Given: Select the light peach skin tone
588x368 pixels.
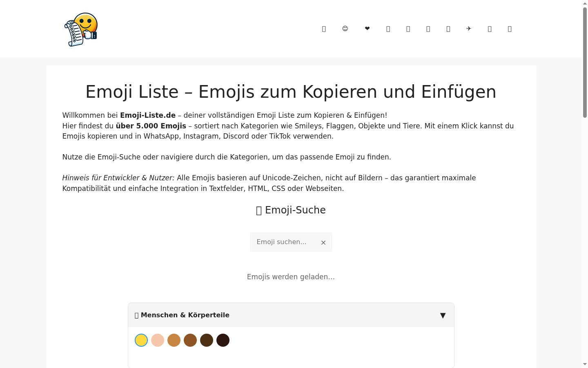Looking at the screenshot, I should click(158, 340).
